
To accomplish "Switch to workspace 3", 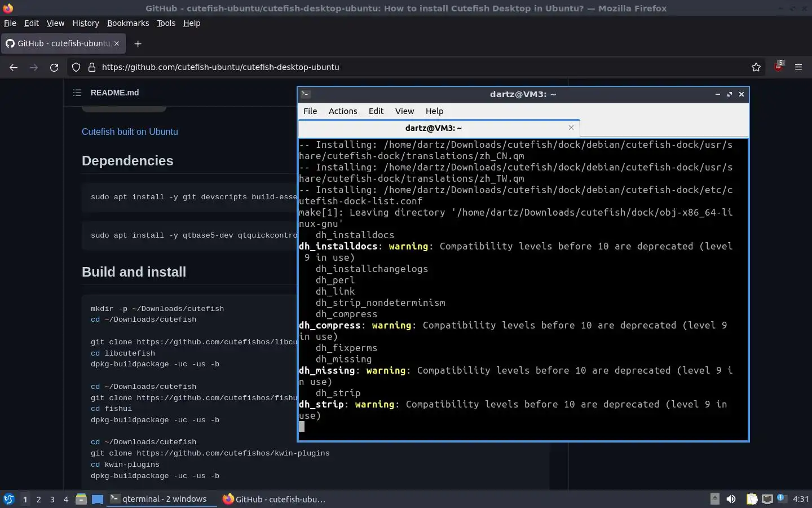I will coord(52,499).
